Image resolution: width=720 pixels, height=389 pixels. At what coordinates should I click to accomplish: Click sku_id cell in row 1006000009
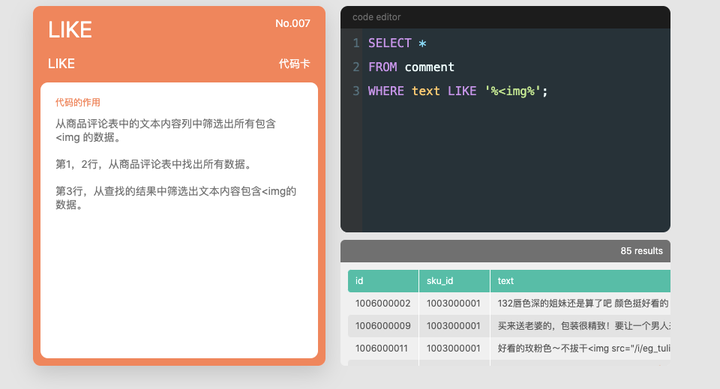[x=454, y=326]
